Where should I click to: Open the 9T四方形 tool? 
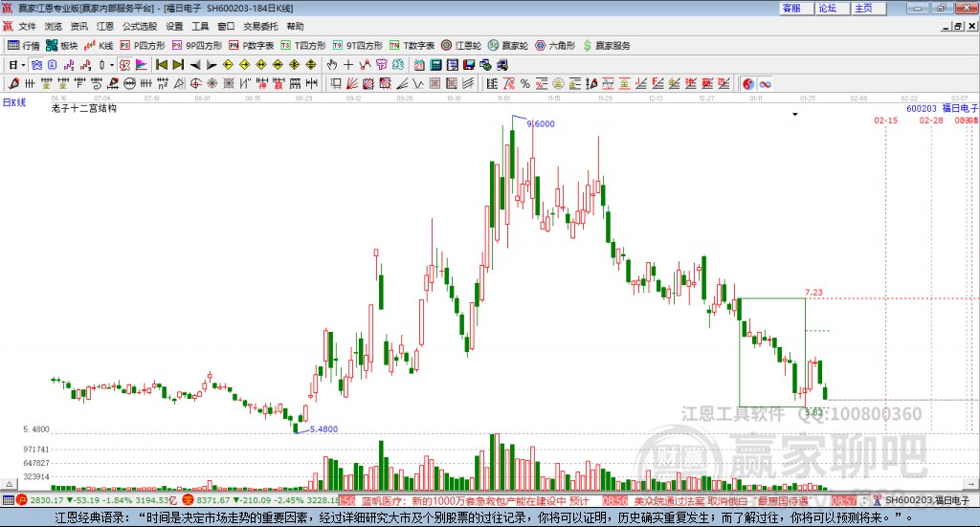point(358,46)
